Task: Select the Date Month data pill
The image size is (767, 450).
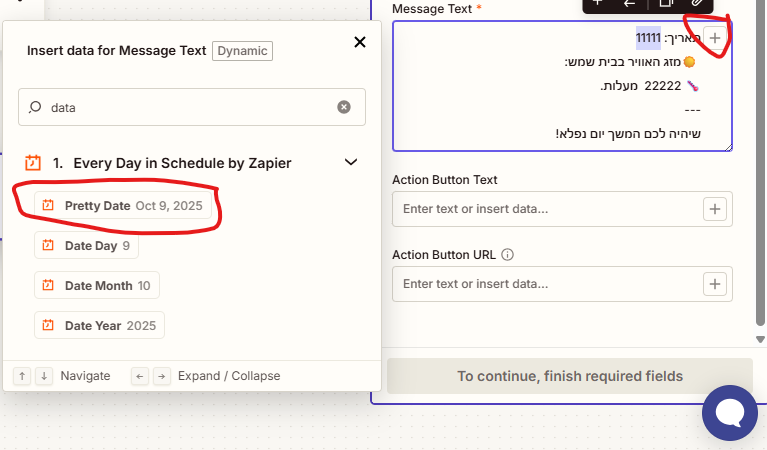Action: (97, 286)
